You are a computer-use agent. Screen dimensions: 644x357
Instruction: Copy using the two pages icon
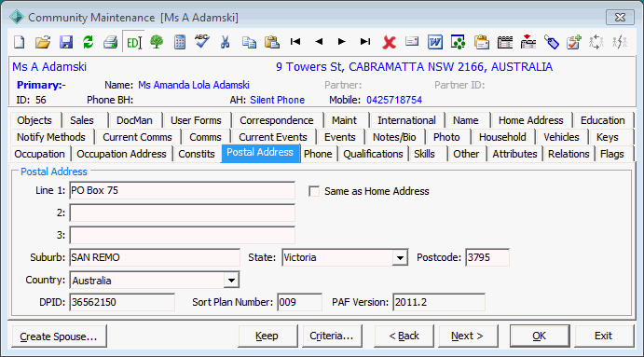tap(249, 42)
